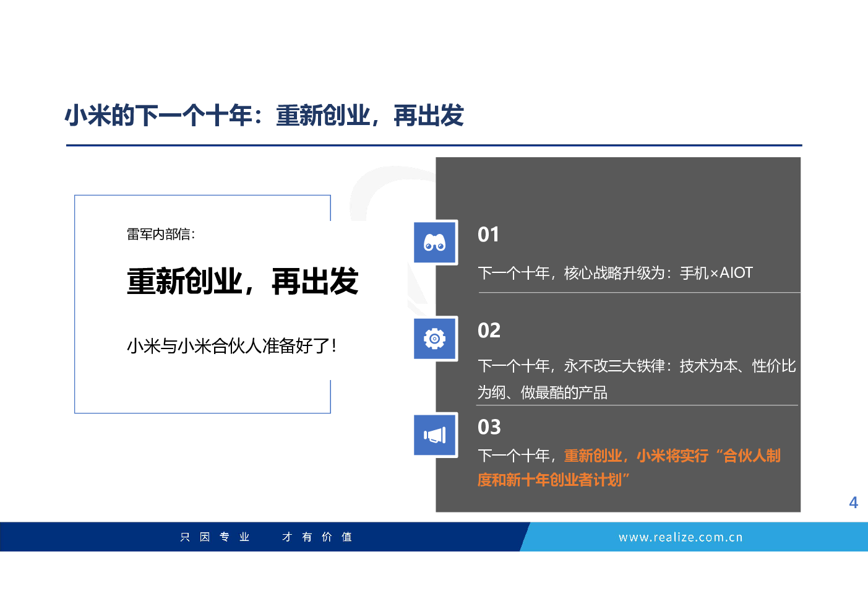Viewport: 868px width, 614px height.
Task: Click the orange 度和新十年创业者计划 text line
Action: [553, 480]
